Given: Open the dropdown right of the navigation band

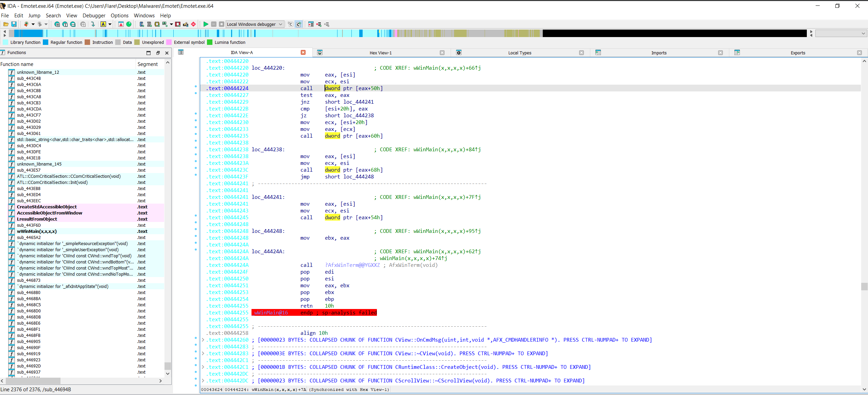Looking at the screenshot, I should click(841, 33).
